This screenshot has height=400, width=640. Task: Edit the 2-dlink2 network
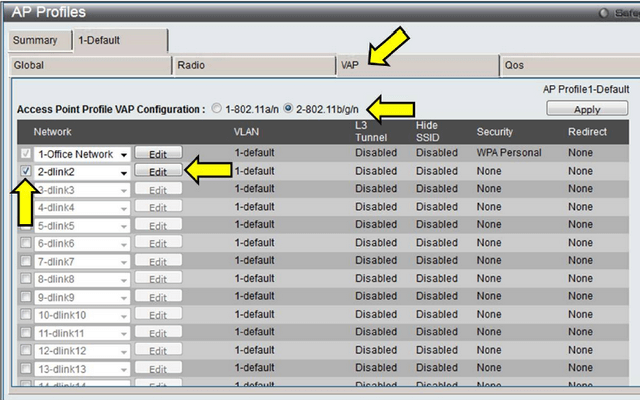pyautogui.click(x=158, y=172)
